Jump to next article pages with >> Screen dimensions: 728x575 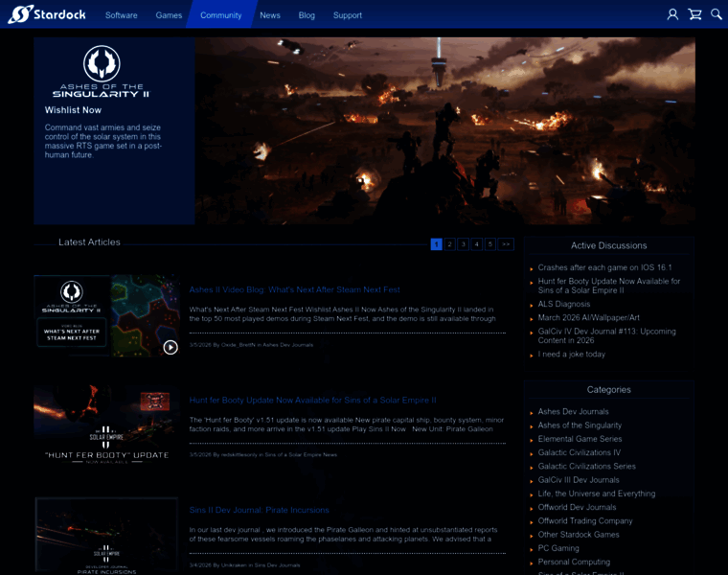coord(506,244)
